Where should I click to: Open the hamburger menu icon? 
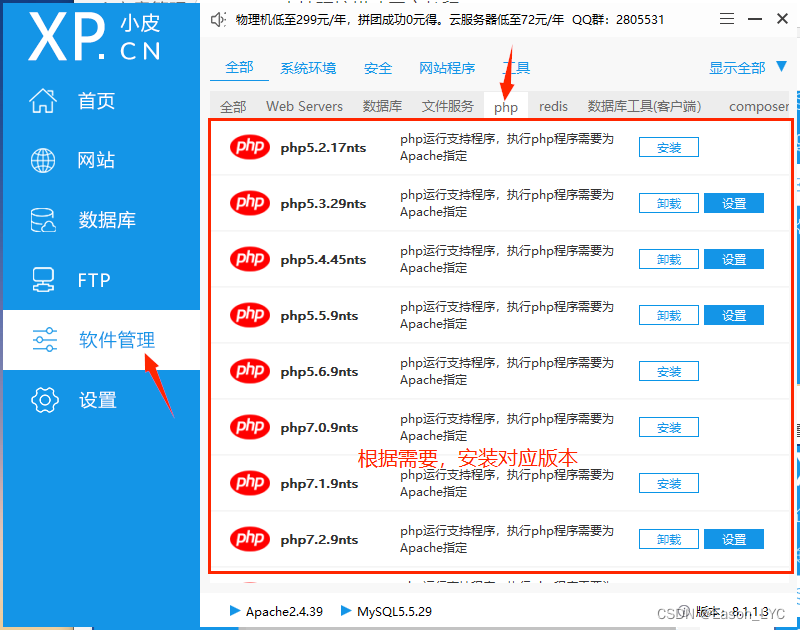727,19
